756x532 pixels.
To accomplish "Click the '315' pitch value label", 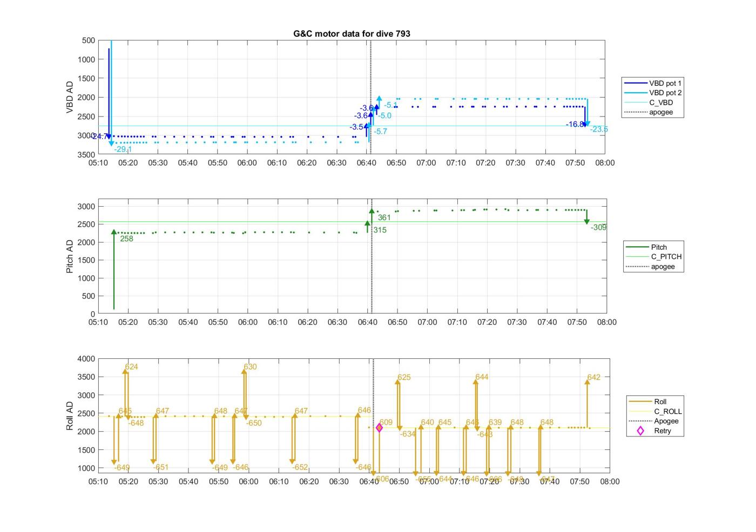I will click(380, 230).
